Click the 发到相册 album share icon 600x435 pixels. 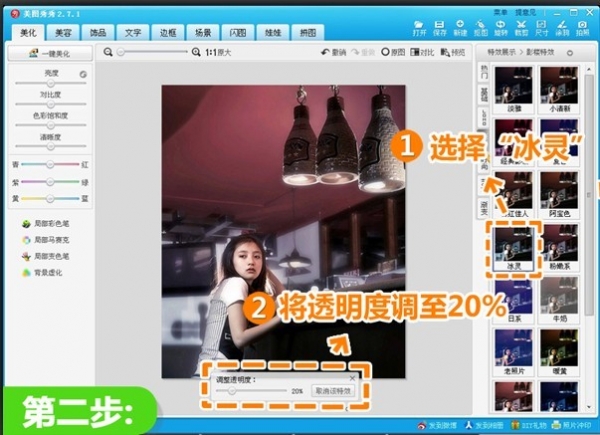click(484, 425)
